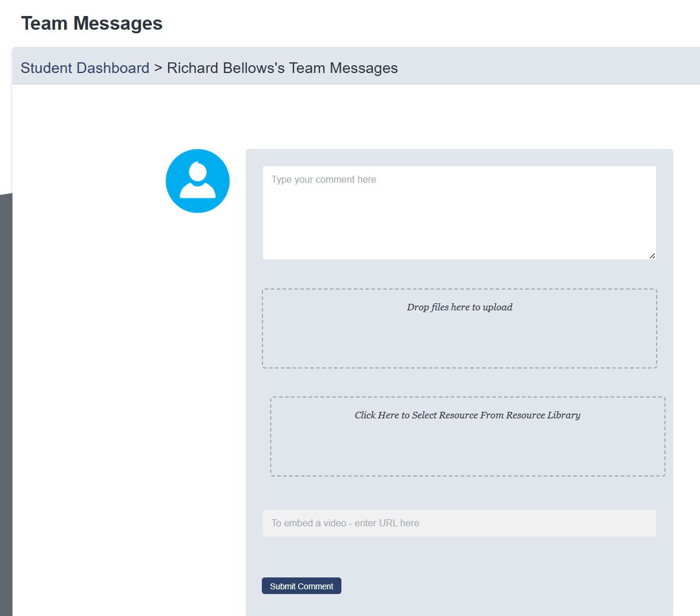Click the white person silhouette inside the avatar

198,182
